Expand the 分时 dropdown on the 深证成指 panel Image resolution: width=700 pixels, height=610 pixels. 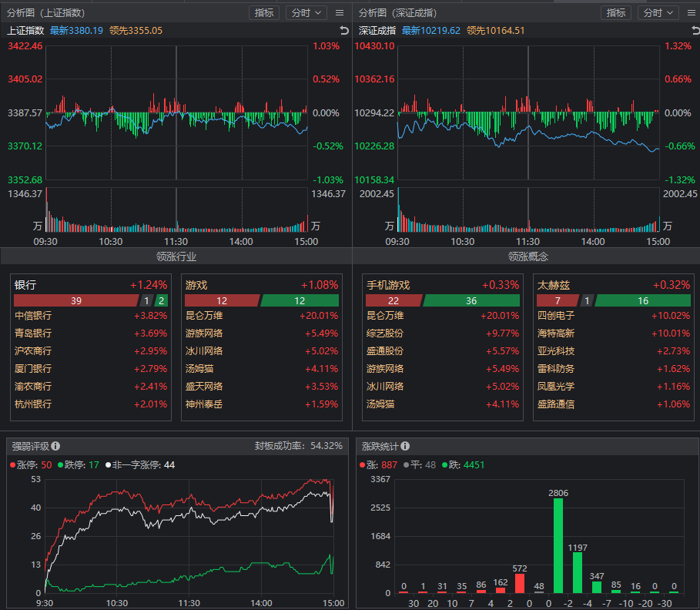pyautogui.click(x=660, y=13)
